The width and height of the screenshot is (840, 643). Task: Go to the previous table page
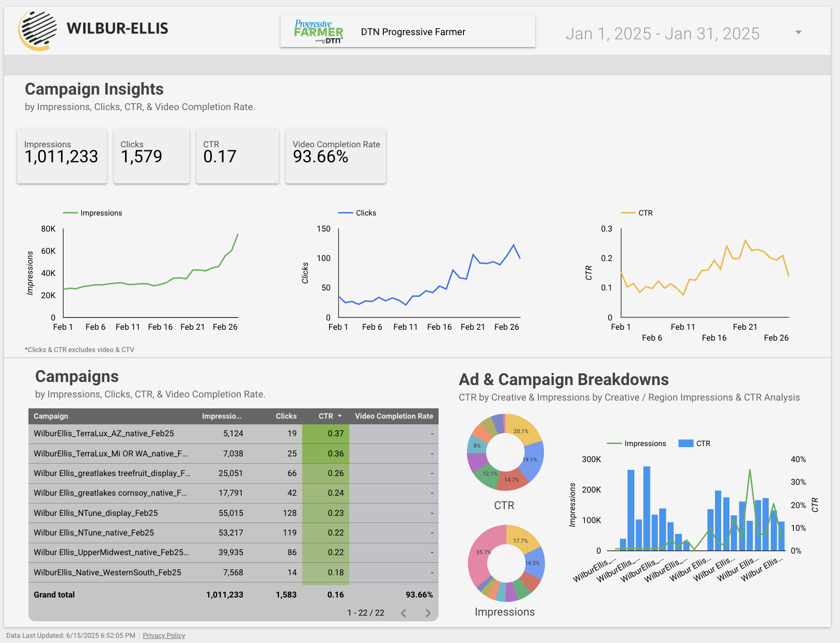click(403, 613)
